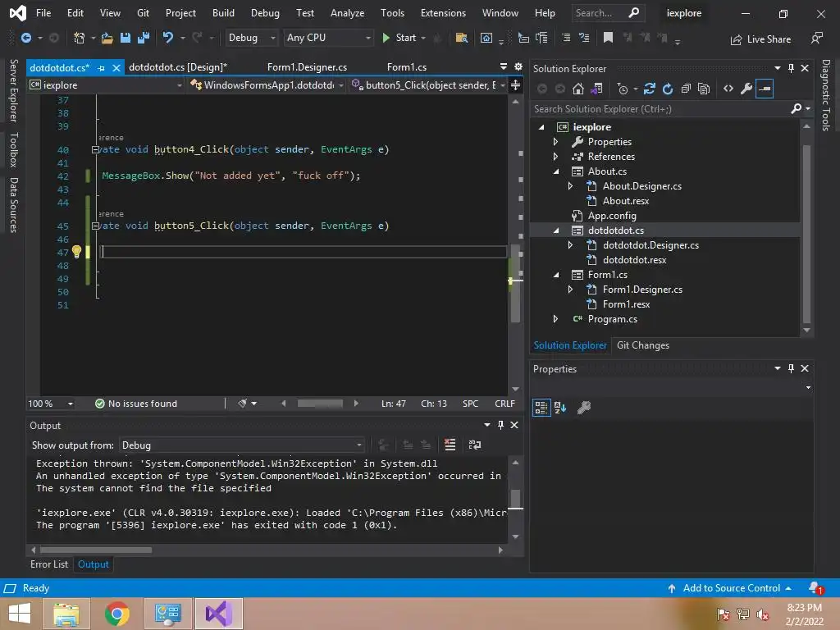840x630 pixels.
Task: Click the Search Solution Explorer field
Action: tap(662, 109)
